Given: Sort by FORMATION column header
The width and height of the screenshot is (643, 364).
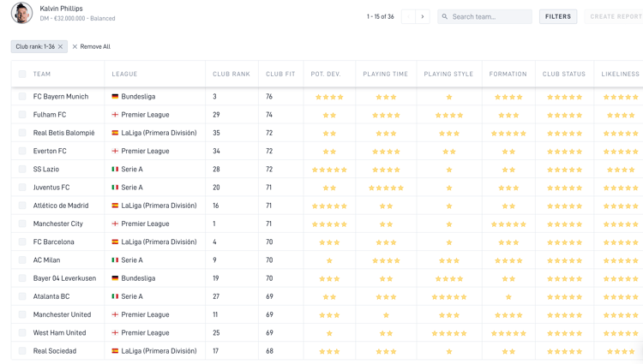Looking at the screenshot, I should tap(508, 75).
